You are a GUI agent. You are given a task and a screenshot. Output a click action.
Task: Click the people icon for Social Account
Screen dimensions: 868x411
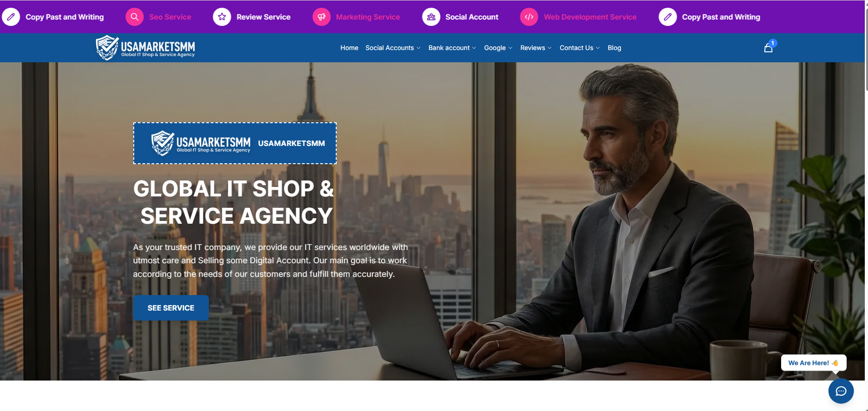[x=431, y=17]
